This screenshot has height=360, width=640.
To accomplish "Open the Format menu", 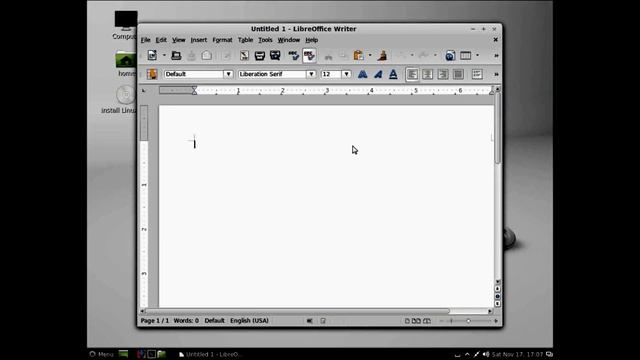I will (x=222, y=40).
